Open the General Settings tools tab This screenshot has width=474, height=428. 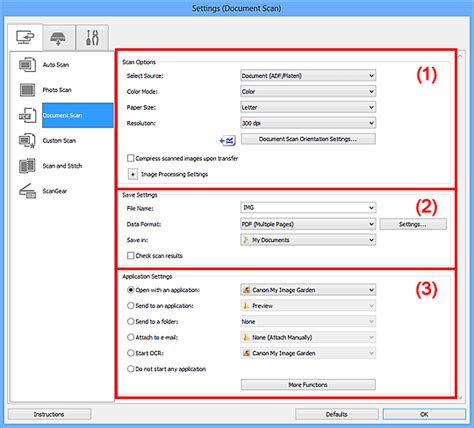click(x=92, y=38)
